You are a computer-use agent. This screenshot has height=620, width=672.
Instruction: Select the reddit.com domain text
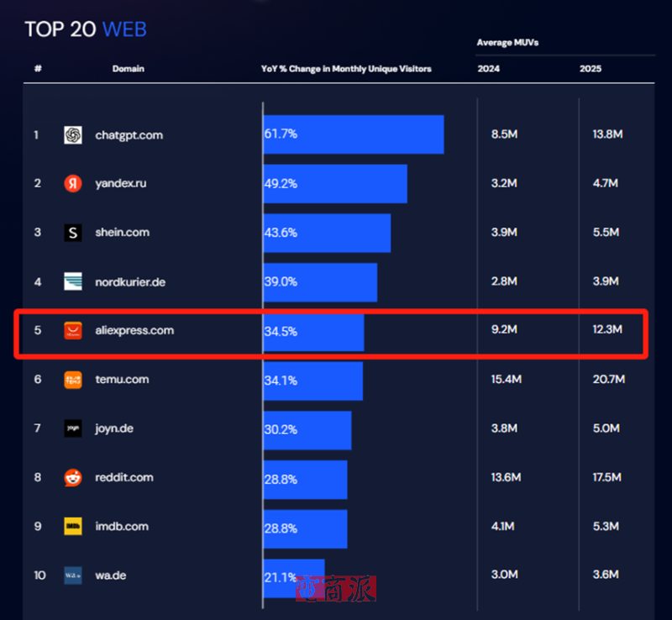coord(124,477)
